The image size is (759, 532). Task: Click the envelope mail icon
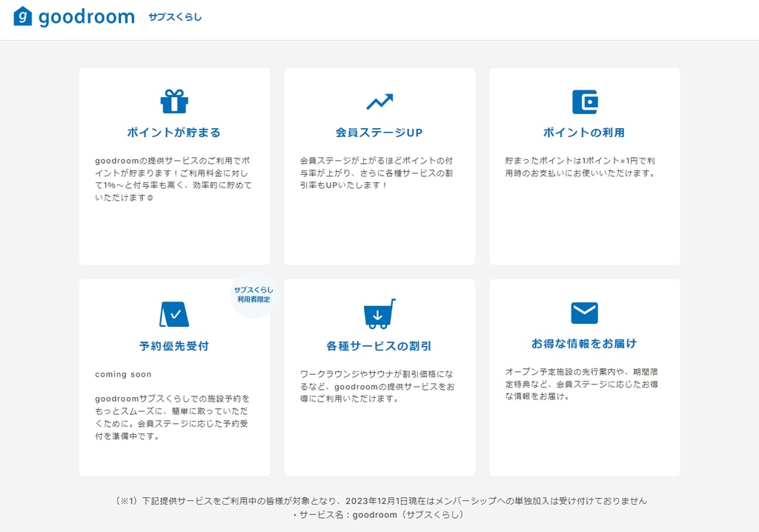[584, 313]
